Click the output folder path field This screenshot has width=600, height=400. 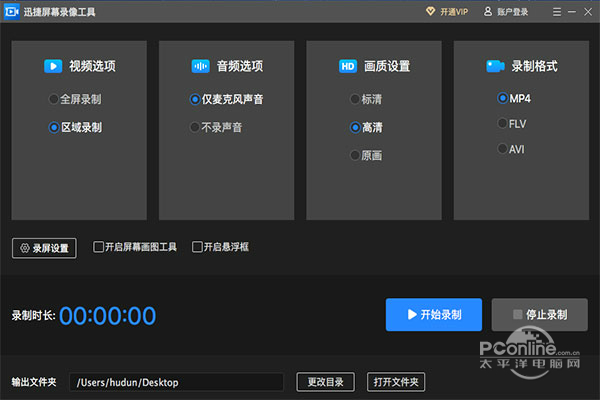pos(177,382)
